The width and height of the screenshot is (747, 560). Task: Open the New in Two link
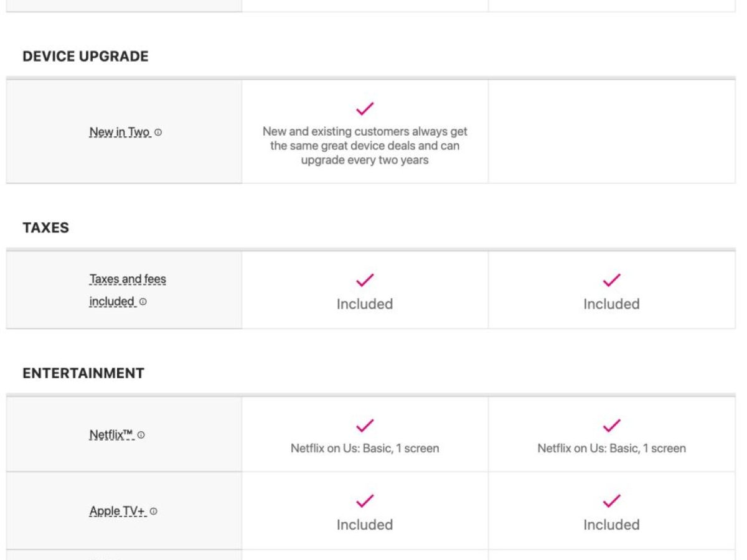pyautogui.click(x=120, y=133)
